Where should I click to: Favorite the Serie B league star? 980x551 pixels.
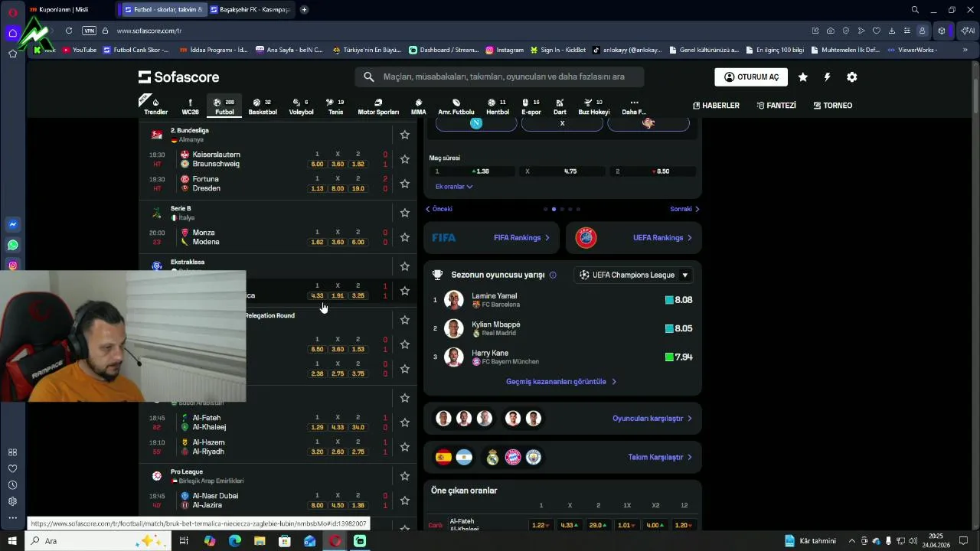point(405,213)
